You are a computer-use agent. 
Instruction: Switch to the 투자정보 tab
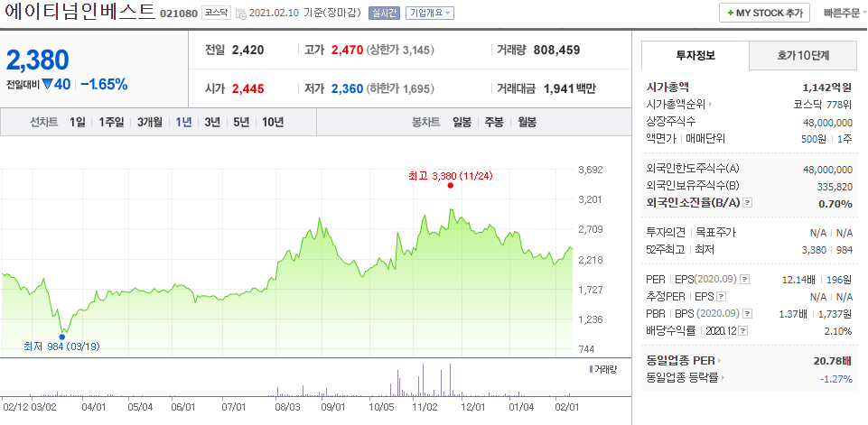695,55
